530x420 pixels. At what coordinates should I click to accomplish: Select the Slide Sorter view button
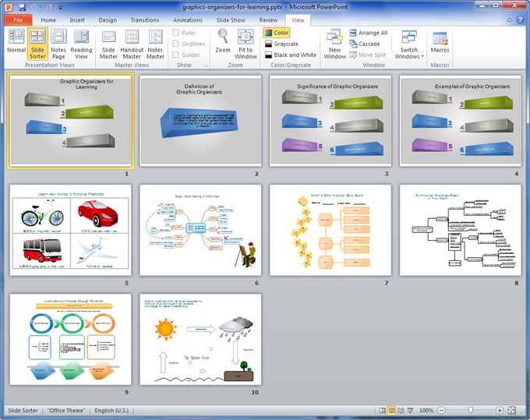tap(37, 44)
